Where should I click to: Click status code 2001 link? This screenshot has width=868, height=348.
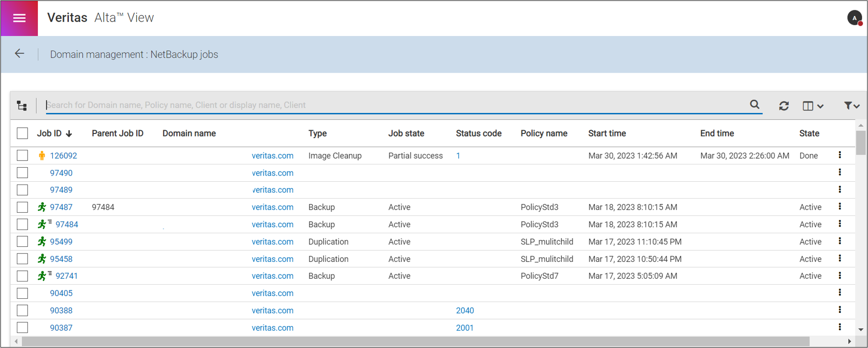coord(465,328)
